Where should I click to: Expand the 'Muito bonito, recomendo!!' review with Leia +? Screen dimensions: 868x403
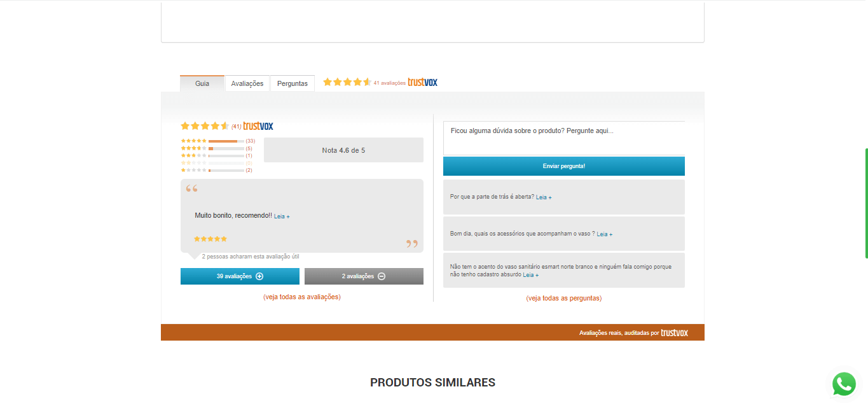[282, 216]
